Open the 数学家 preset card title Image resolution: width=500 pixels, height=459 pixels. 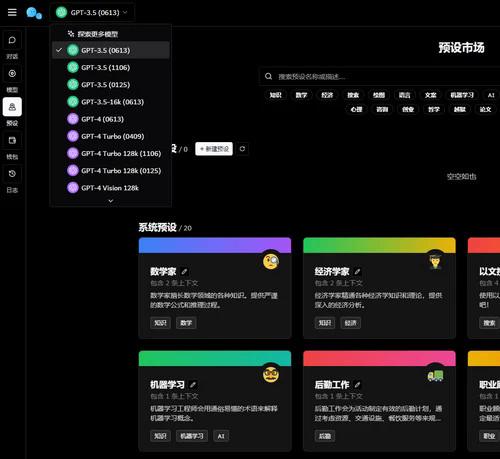click(x=163, y=272)
